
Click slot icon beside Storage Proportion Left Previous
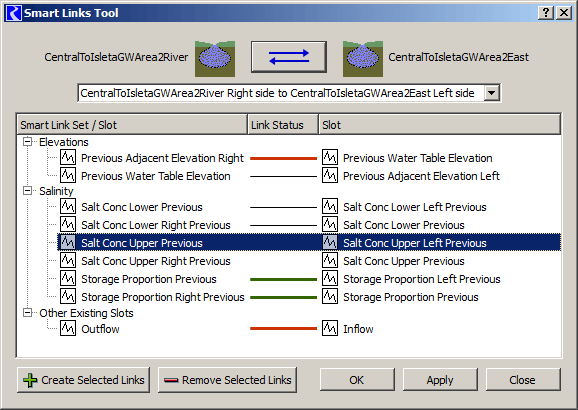[x=330, y=278]
